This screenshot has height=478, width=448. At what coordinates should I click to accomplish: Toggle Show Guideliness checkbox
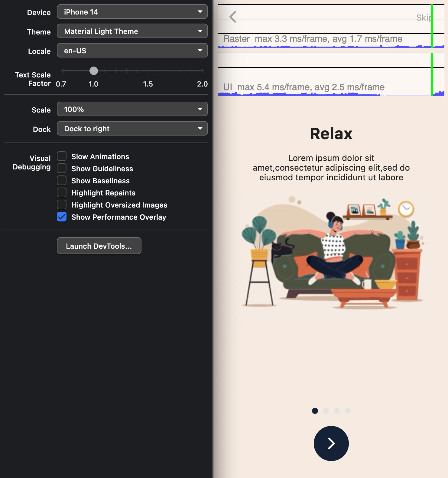click(62, 169)
